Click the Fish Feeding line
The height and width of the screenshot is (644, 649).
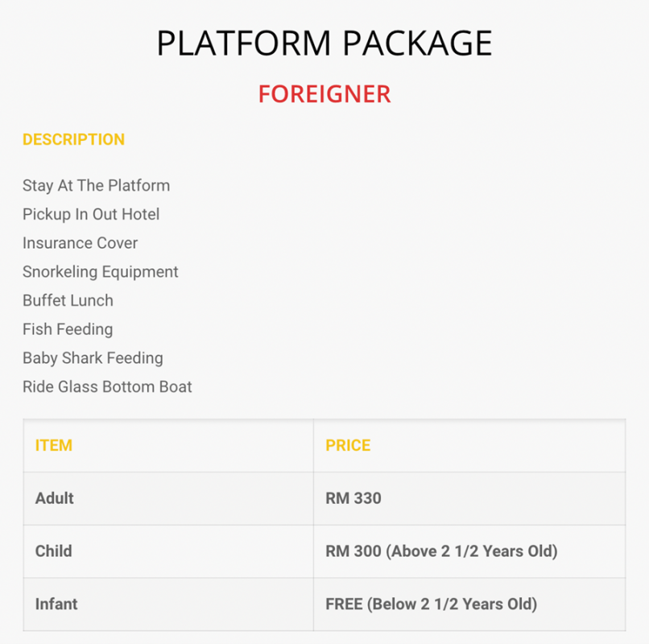coord(68,329)
